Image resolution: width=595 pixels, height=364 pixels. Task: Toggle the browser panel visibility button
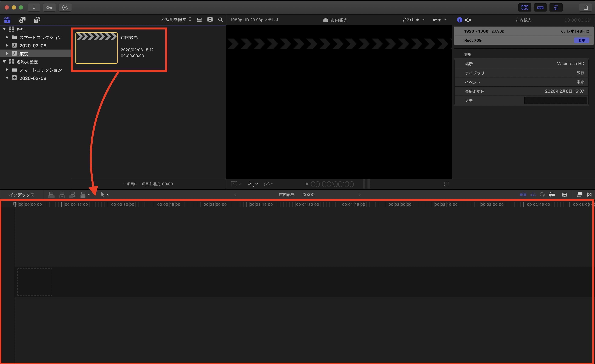tap(525, 7)
